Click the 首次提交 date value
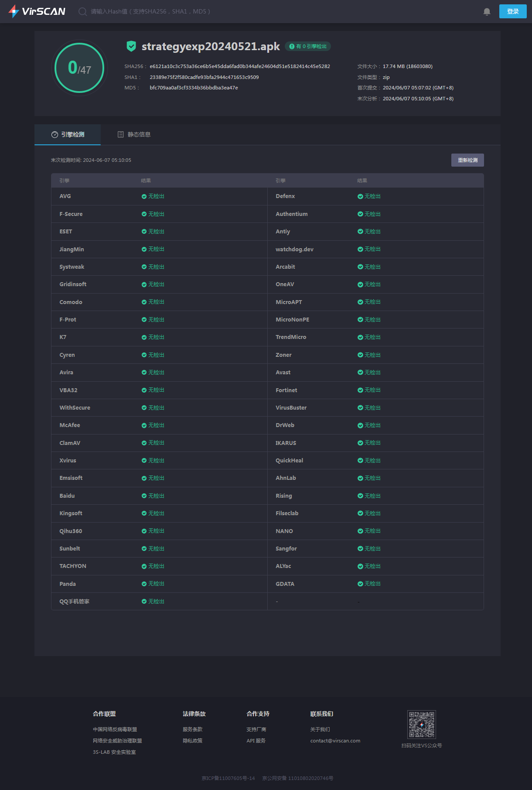This screenshot has height=790, width=532. point(418,88)
